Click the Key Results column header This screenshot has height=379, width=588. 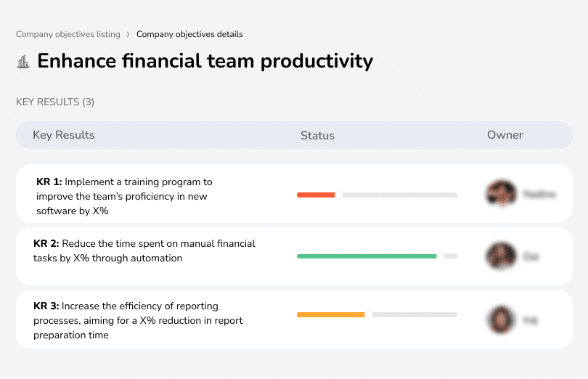point(64,135)
